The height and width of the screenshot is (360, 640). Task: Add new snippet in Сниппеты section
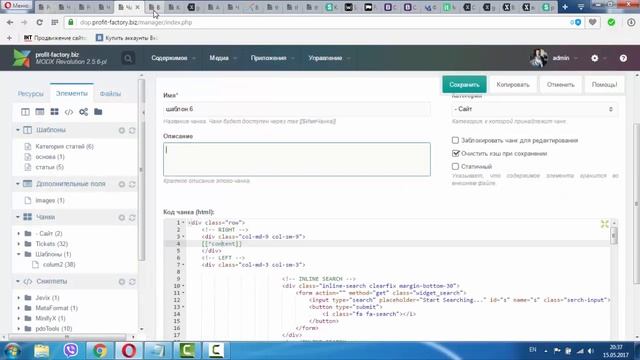tap(122, 282)
